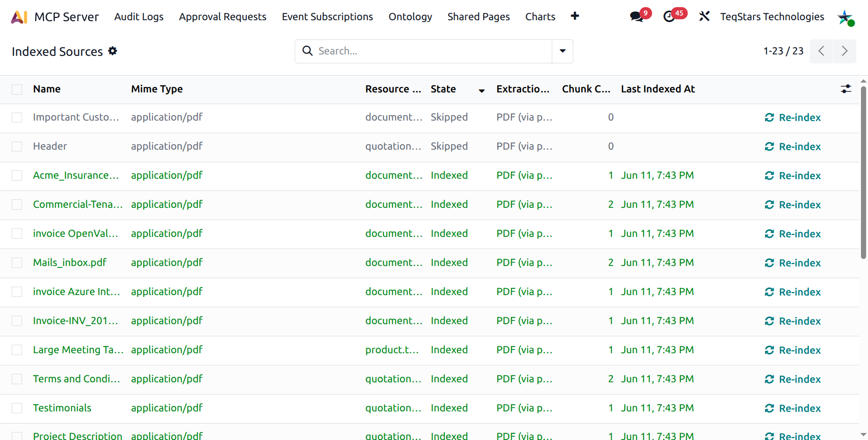Click product.t... resource cell
Screen dimensions: 868x440
point(392,350)
